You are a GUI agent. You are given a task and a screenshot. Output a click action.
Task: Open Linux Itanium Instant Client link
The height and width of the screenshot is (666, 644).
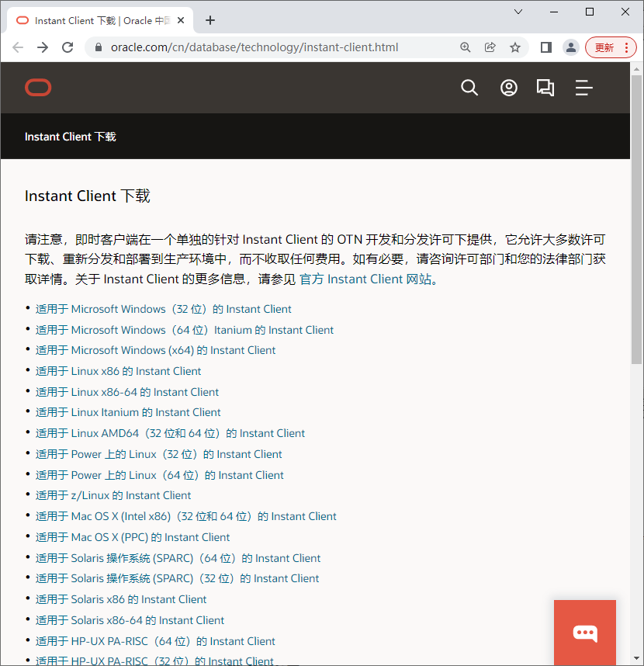coord(128,412)
